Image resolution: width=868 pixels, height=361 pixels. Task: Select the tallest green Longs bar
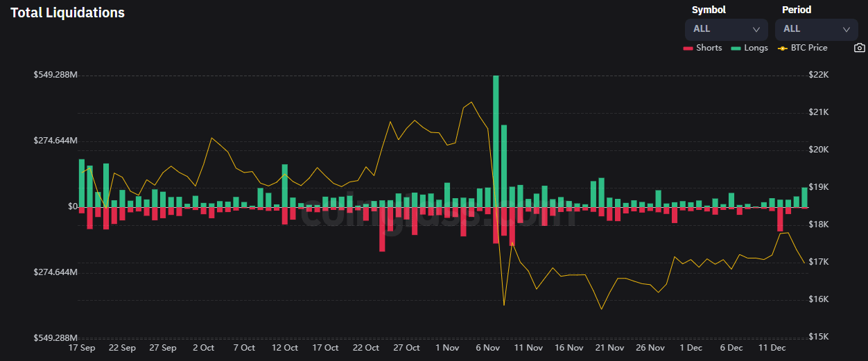496,141
